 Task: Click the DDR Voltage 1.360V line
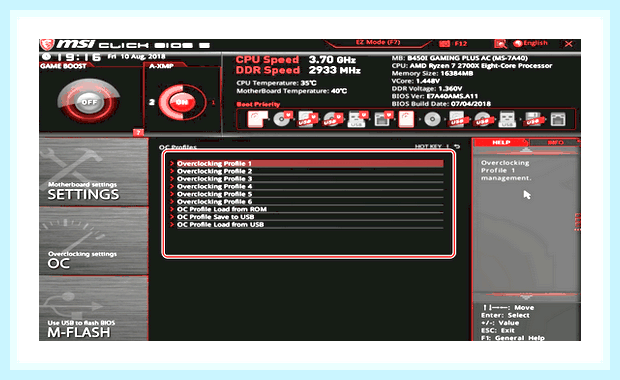tap(426, 89)
